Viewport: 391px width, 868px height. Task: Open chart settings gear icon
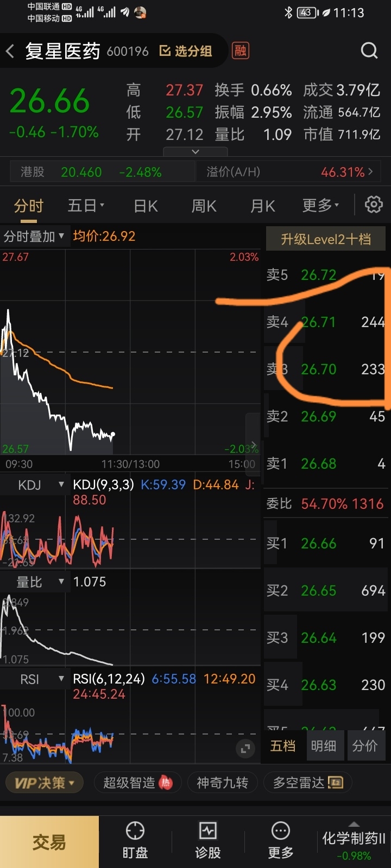374,205
